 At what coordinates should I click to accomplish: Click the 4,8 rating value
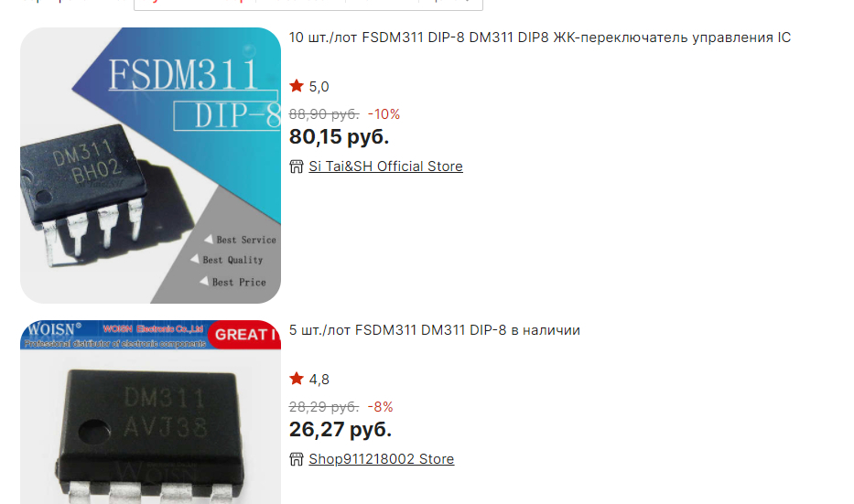pos(319,380)
